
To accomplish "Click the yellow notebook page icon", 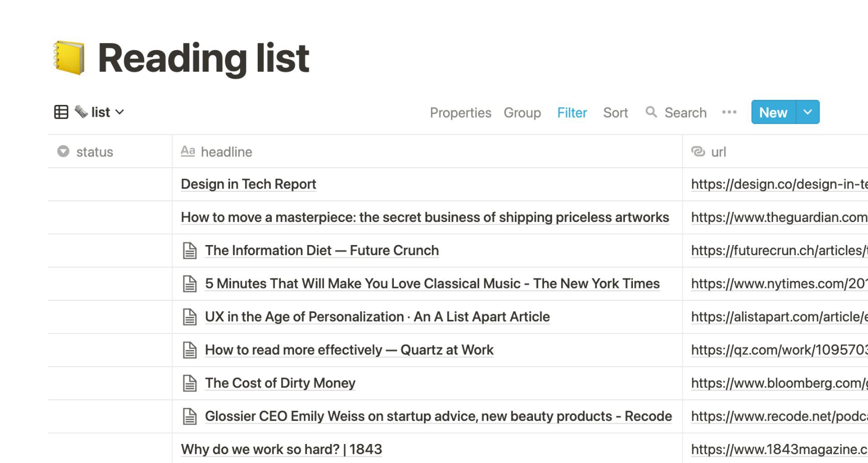I will tap(69, 58).
